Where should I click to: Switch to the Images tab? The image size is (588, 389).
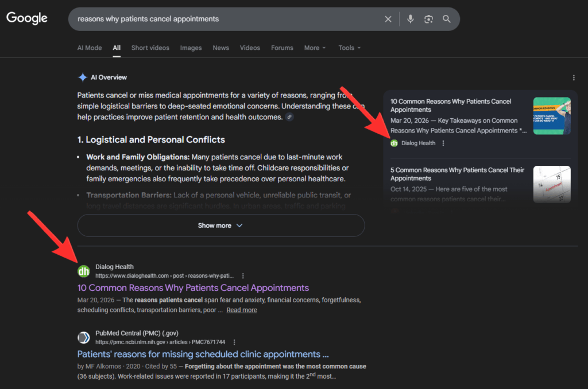(191, 48)
